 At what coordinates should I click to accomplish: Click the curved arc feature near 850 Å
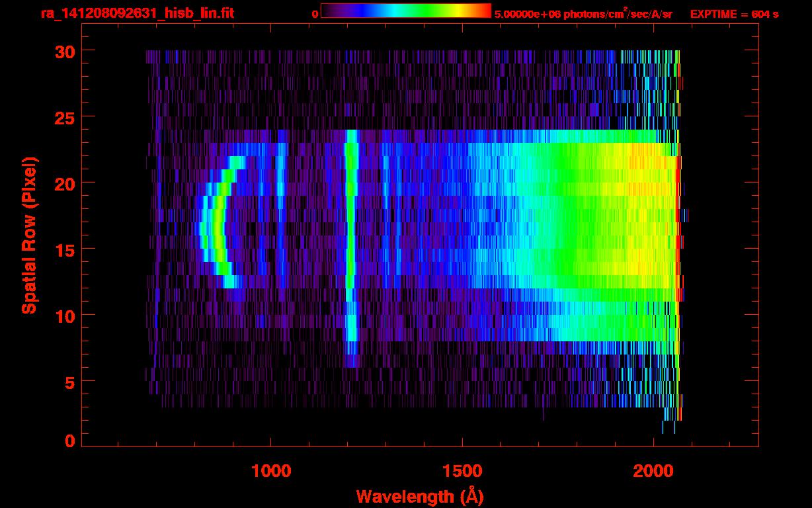click(218, 222)
